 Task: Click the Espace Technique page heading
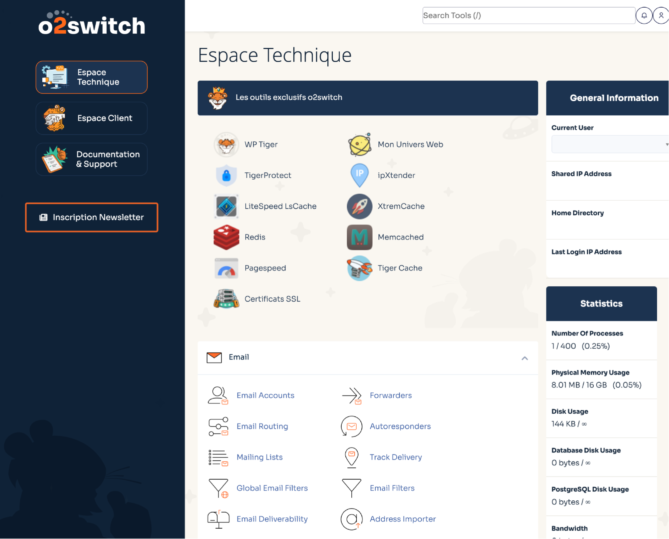pos(275,55)
